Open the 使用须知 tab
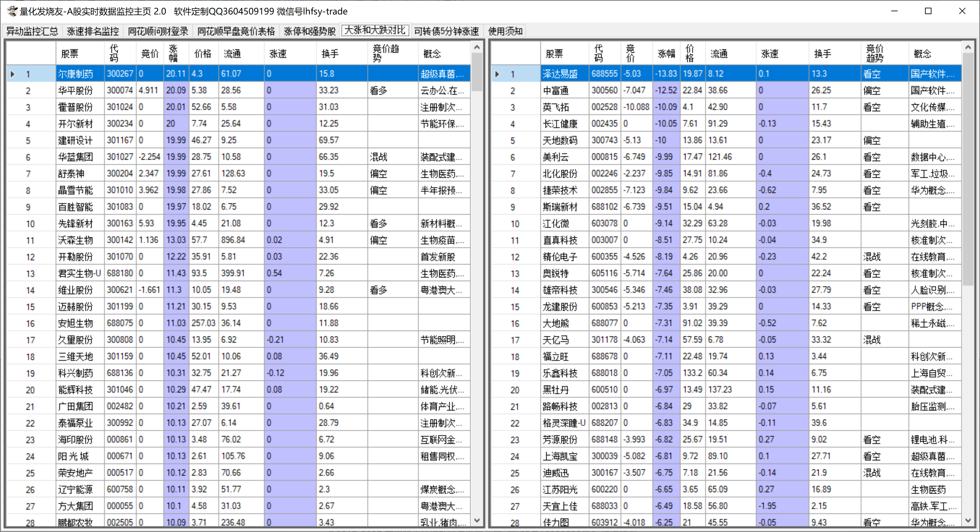 [x=505, y=31]
